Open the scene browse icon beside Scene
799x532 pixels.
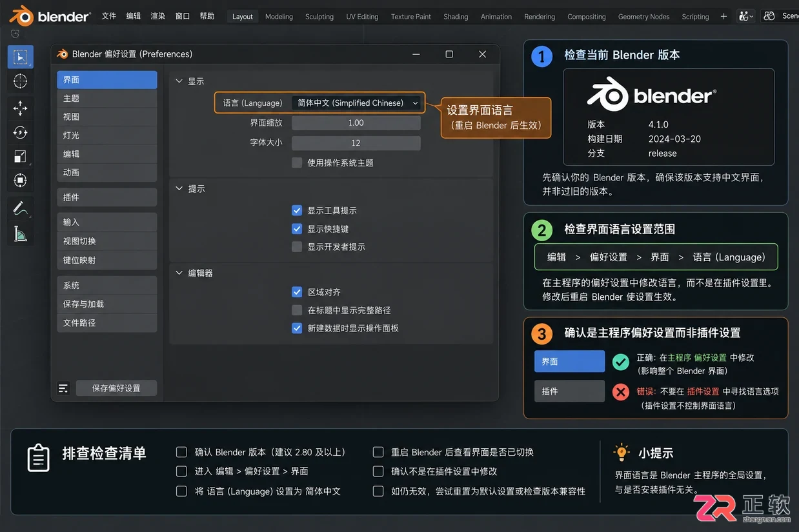pyautogui.click(x=769, y=16)
